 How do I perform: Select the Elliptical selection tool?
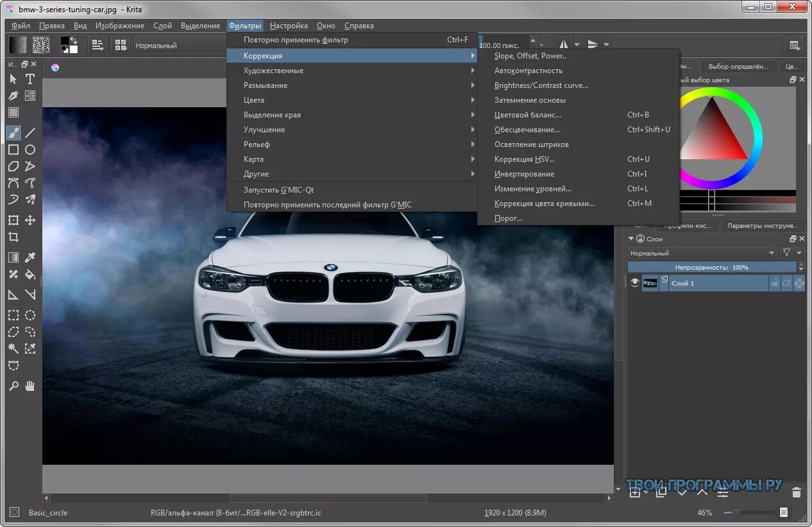[x=30, y=315]
